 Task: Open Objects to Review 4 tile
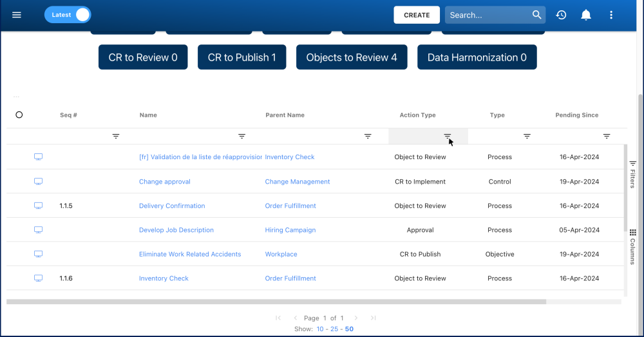click(352, 57)
